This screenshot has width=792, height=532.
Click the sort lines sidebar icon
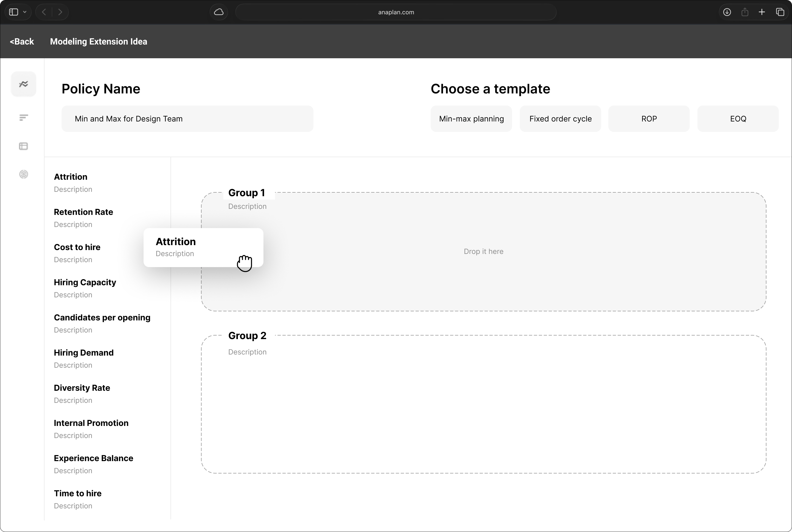click(x=23, y=118)
